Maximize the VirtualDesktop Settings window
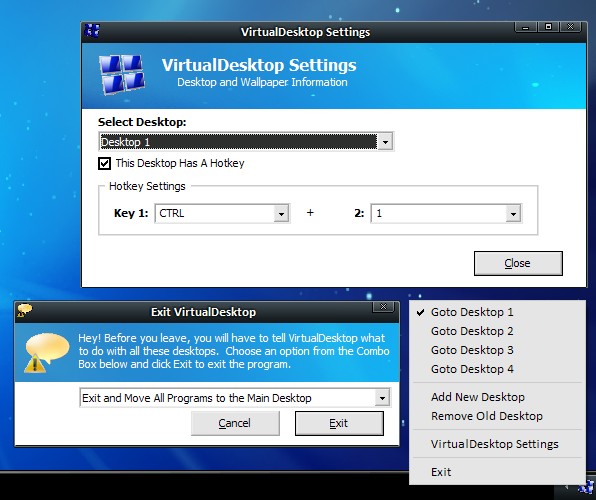 tap(548, 27)
